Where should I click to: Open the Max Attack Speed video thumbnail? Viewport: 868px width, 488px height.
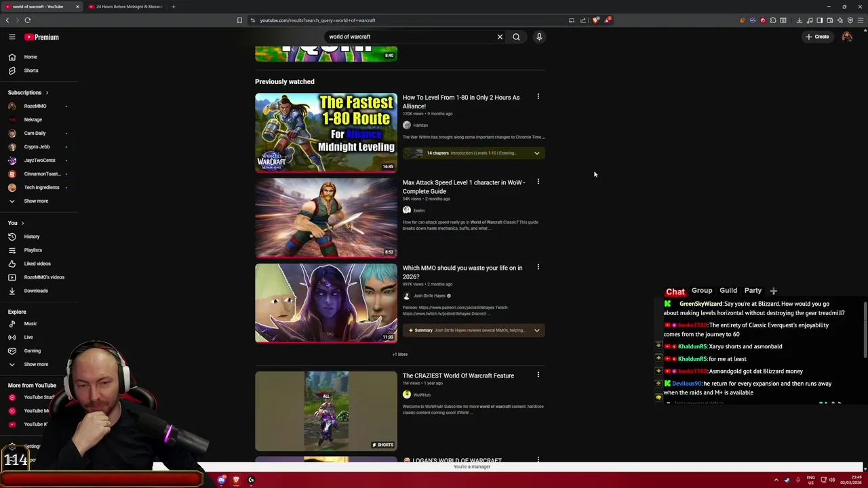[x=326, y=218]
